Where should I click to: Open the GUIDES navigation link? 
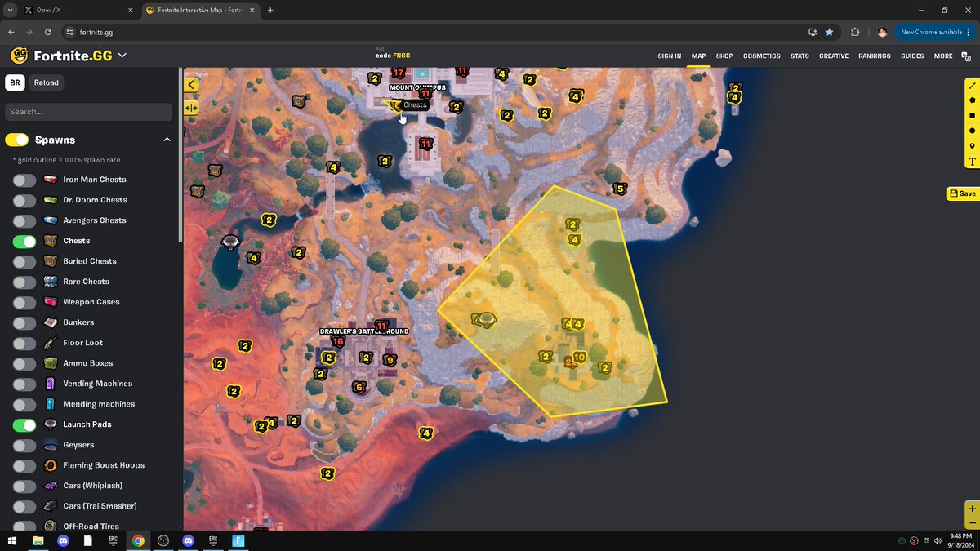click(x=912, y=56)
